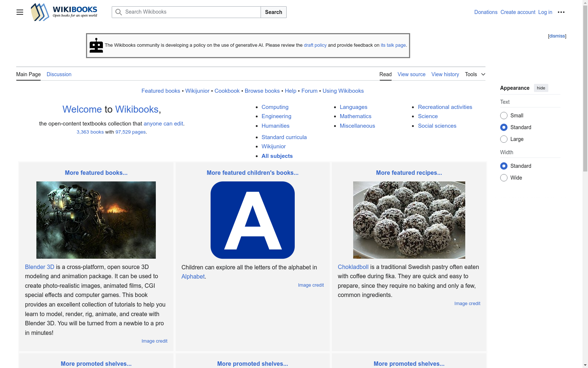The height and width of the screenshot is (368, 588).
Task: Select the Read tab
Action: 386,74
